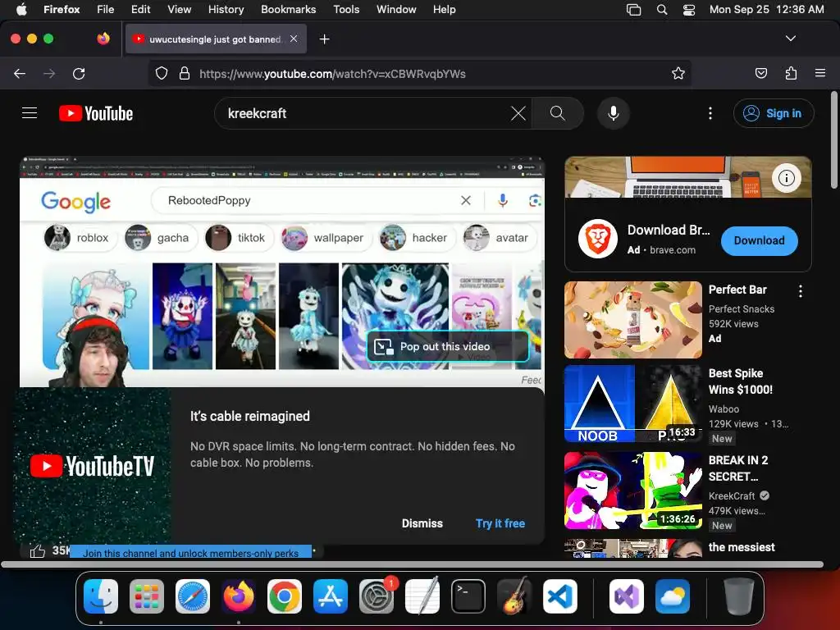Close the uwucutesingle just got banned tab

click(x=294, y=39)
